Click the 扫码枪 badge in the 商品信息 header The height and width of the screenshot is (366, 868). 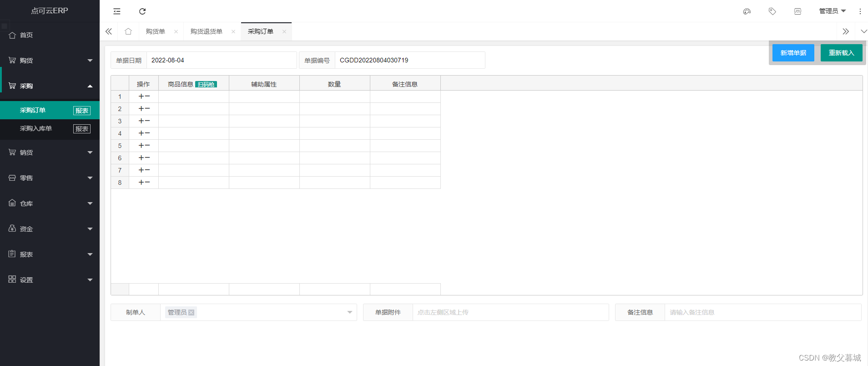pos(206,84)
